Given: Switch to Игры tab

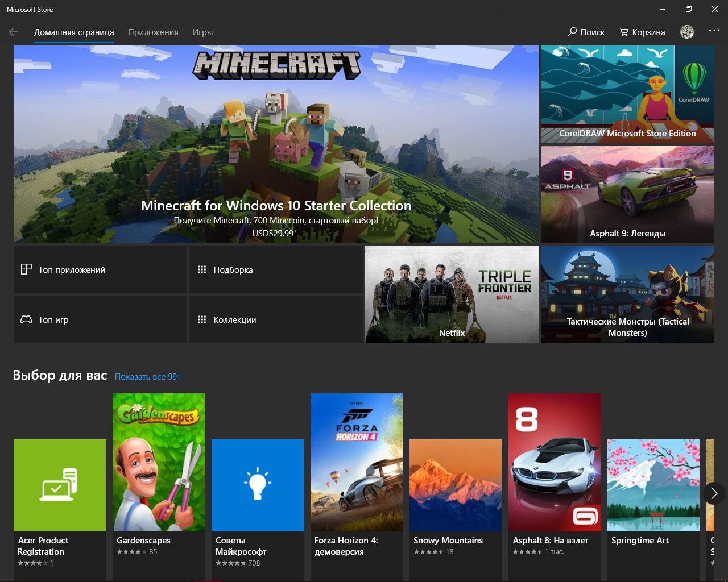Looking at the screenshot, I should tap(202, 32).
